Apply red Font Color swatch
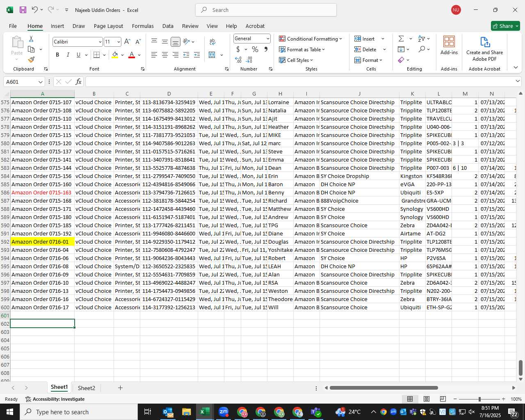This screenshot has width=525, height=420. [x=132, y=55]
